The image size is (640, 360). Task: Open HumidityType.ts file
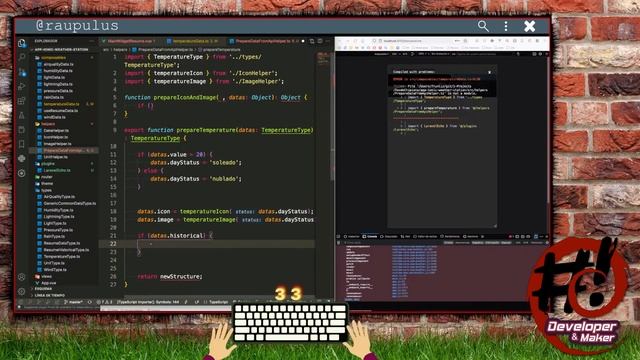click(x=58, y=210)
